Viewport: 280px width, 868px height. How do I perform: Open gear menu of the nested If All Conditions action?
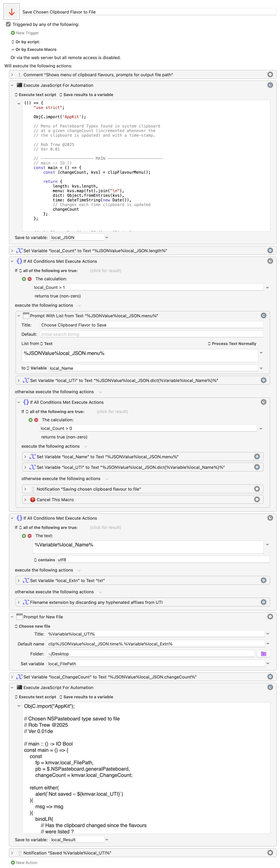tap(263, 402)
